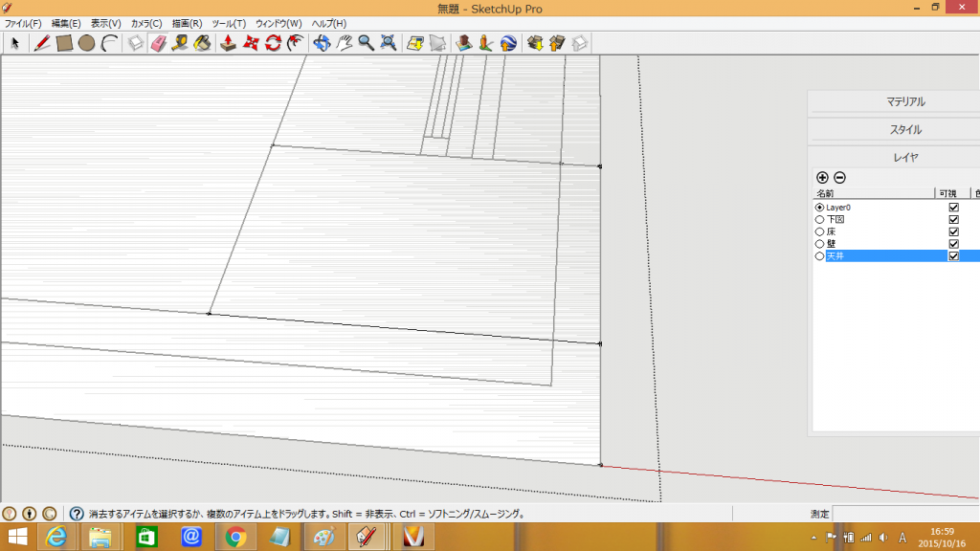Expand the スタイル panel

(x=906, y=130)
